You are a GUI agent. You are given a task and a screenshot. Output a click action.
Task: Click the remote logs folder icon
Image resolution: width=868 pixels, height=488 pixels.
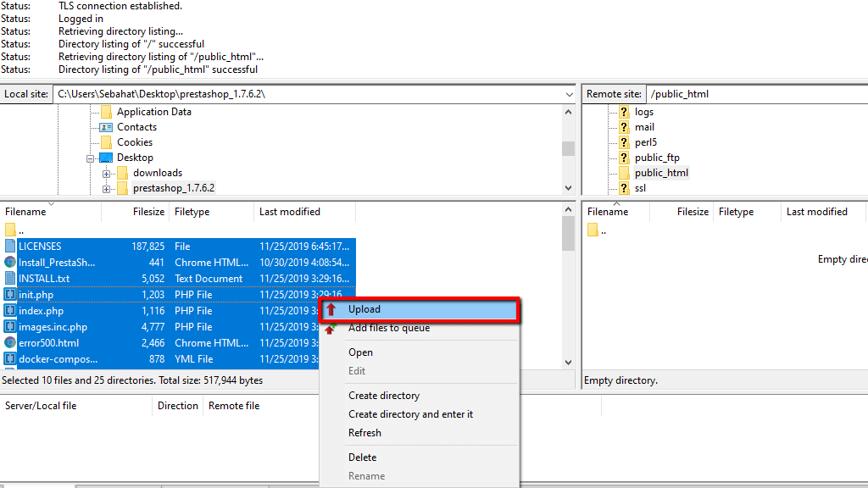[x=624, y=112]
